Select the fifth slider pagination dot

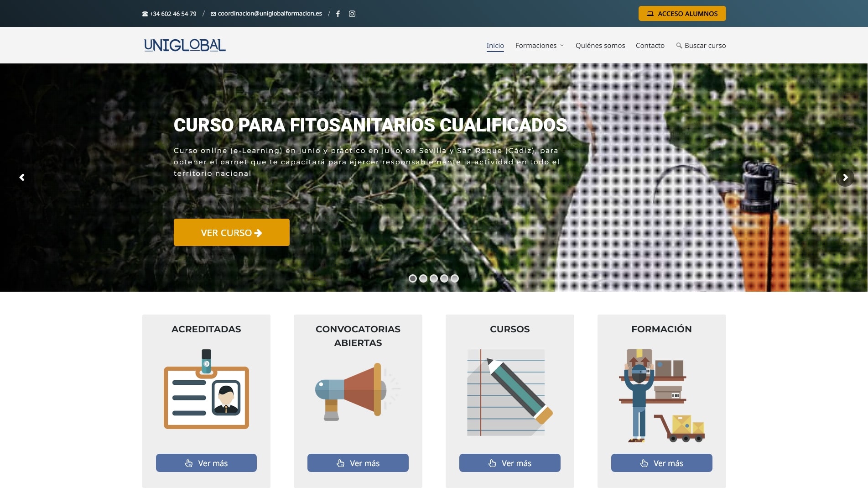[454, 278]
